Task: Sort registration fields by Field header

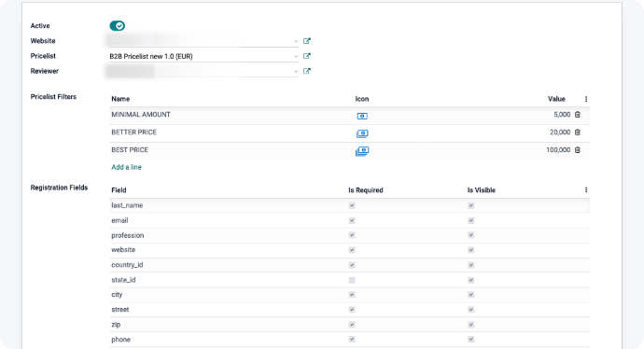Action: 119,190
